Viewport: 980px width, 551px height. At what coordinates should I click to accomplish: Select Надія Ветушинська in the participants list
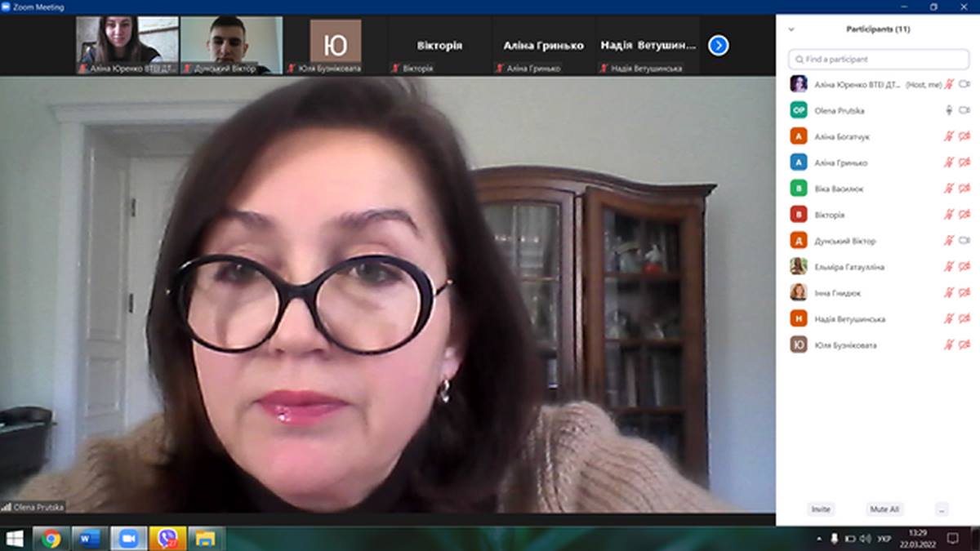849,319
